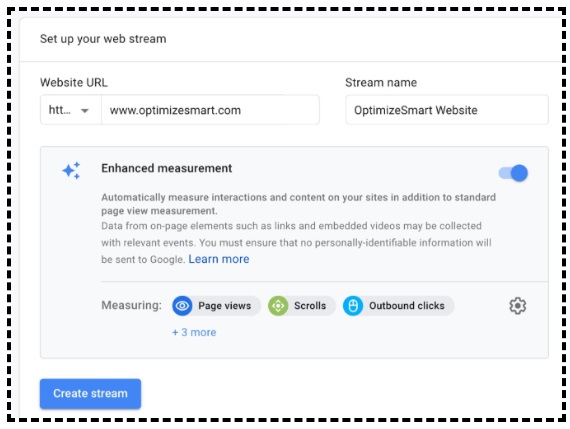The height and width of the screenshot is (429, 570).
Task: Click the Stream name label
Action: pyautogui.click(x=381, y=83)
